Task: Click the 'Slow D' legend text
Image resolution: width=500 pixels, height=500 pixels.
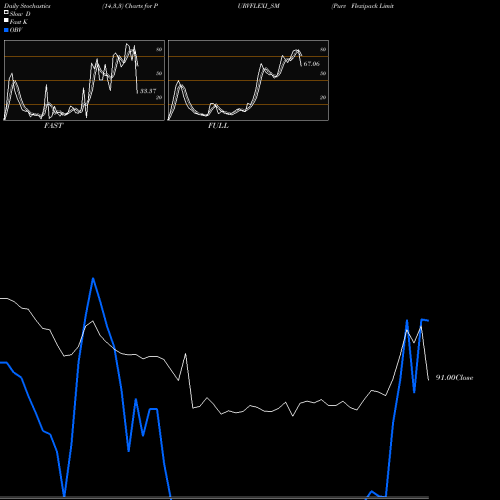Action: (20, 14)
